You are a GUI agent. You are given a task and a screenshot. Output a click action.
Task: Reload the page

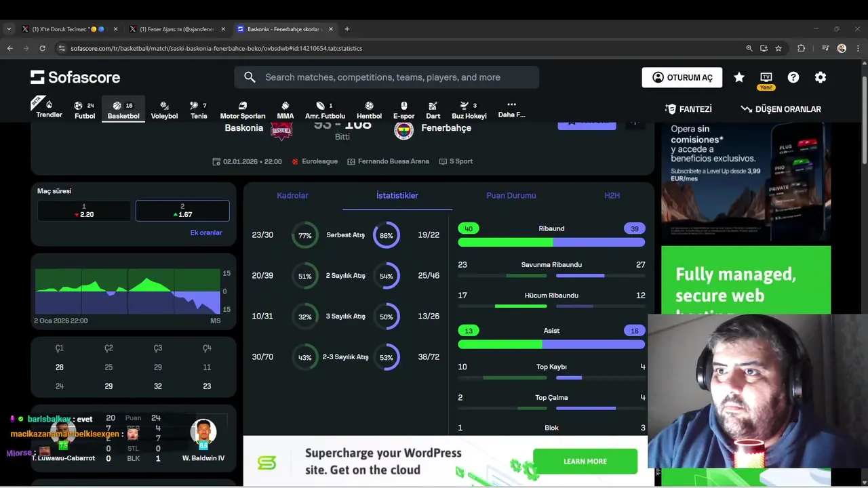pyautogui.click(x=42, y=48)
